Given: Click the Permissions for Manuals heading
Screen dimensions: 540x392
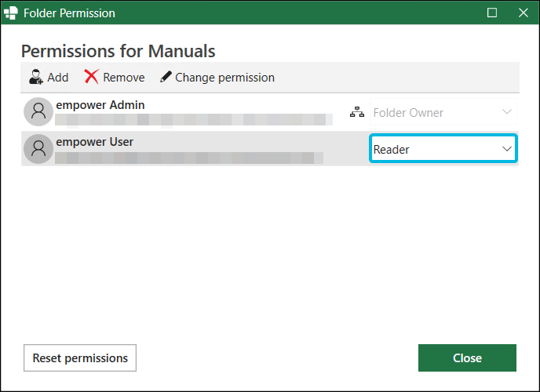Looking at the screenshot, I should 118,51.
